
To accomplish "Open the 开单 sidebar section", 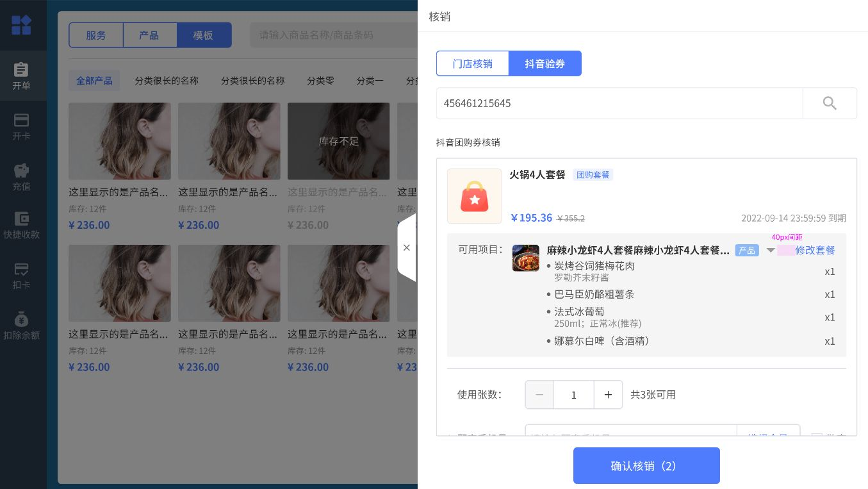I will [21, 76].
